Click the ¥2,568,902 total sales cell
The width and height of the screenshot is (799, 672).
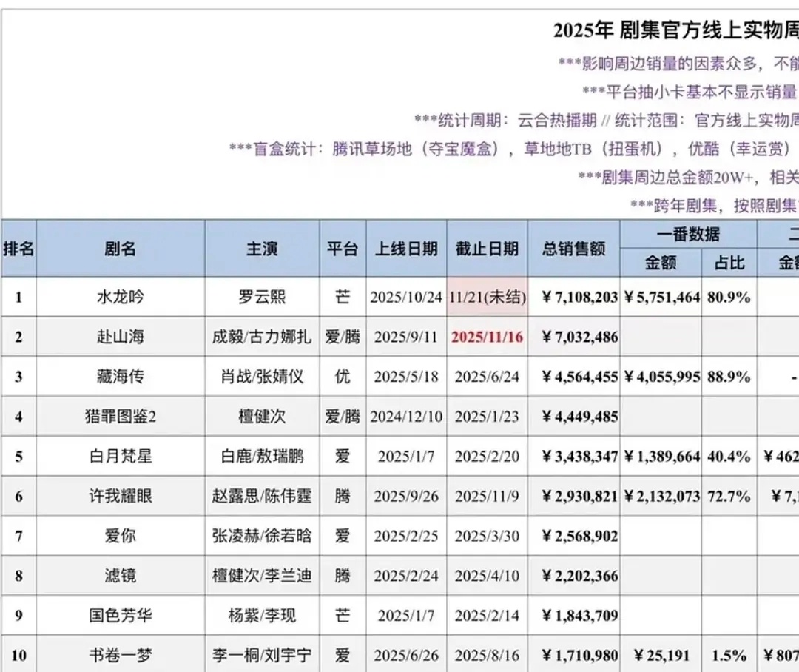tap(574, 535)
